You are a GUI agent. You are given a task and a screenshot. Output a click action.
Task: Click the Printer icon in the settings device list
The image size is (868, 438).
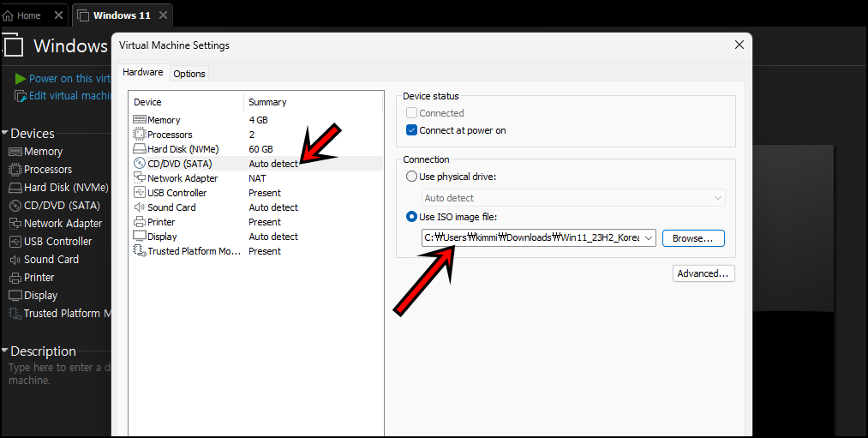click(x=140, y=221)
